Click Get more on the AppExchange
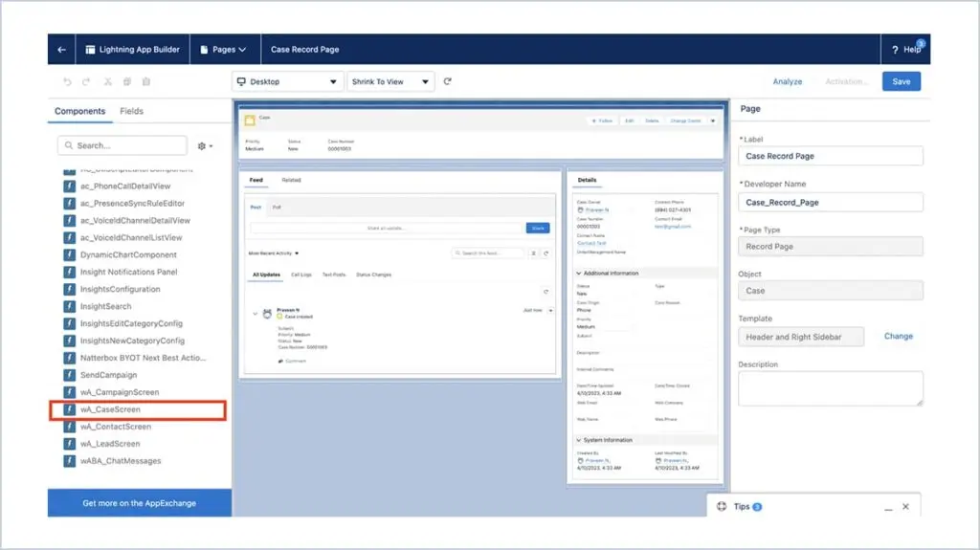Viewport: 980px width, 550px height. coord(140,503)
